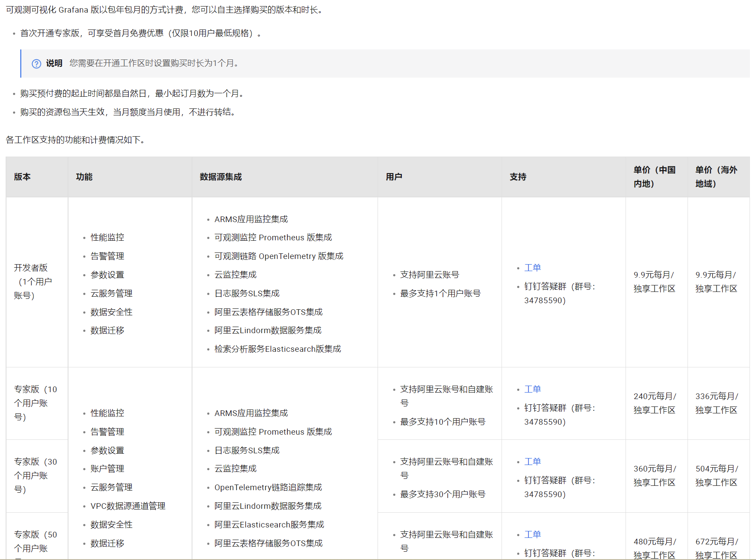Click the 说明 note text about 购买时长为1个月
Image resolution: width=756 pixels, height=560 pixels.
click(x=154, y=63)
